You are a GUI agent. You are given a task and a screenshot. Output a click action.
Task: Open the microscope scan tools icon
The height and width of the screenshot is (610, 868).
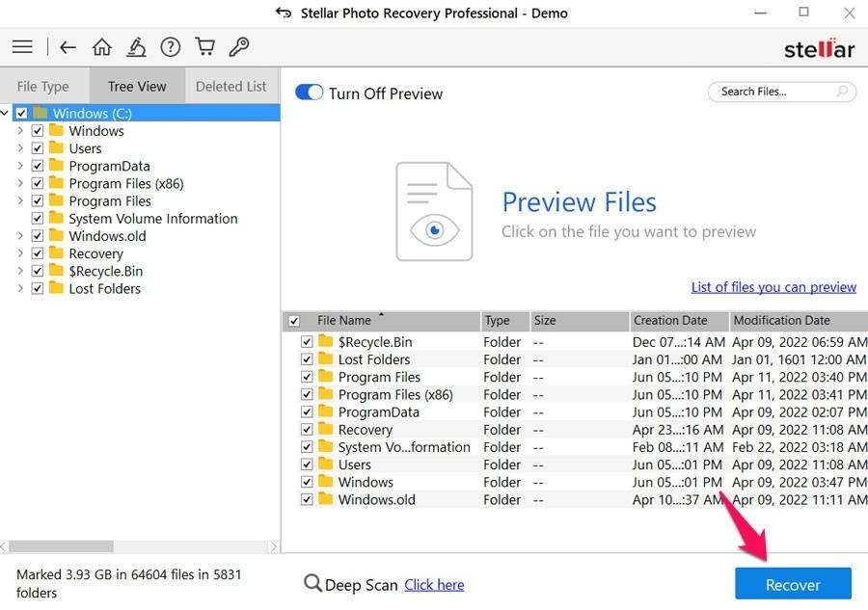click(x=136, y=46)
